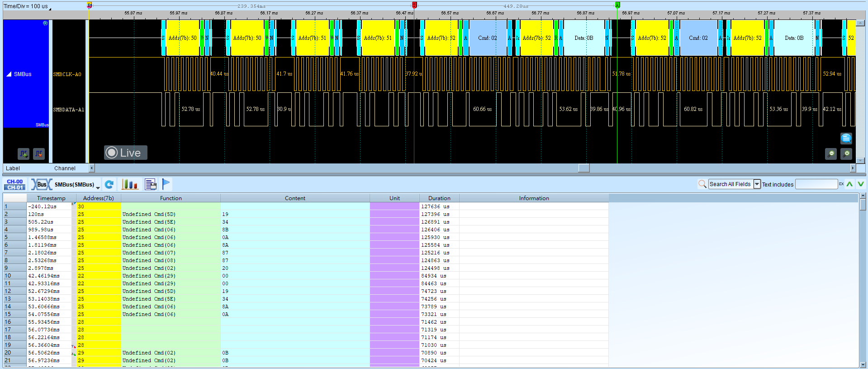Screen dimensions: 868x369
Task: Click the add channel waveform icon
Action: point(24,154)
